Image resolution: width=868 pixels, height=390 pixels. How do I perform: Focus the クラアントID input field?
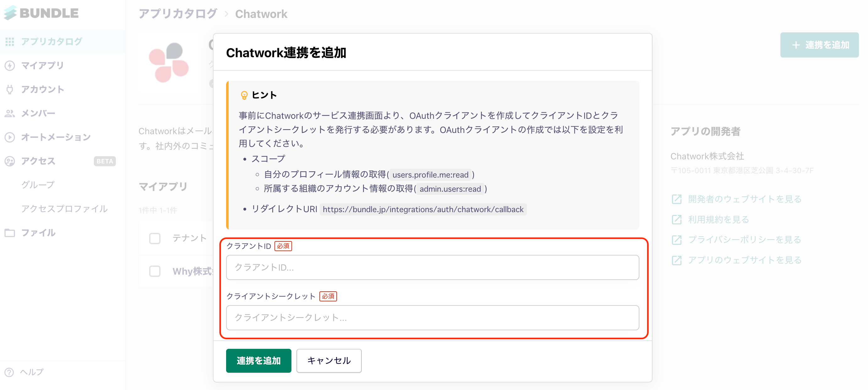coord(433,267)
